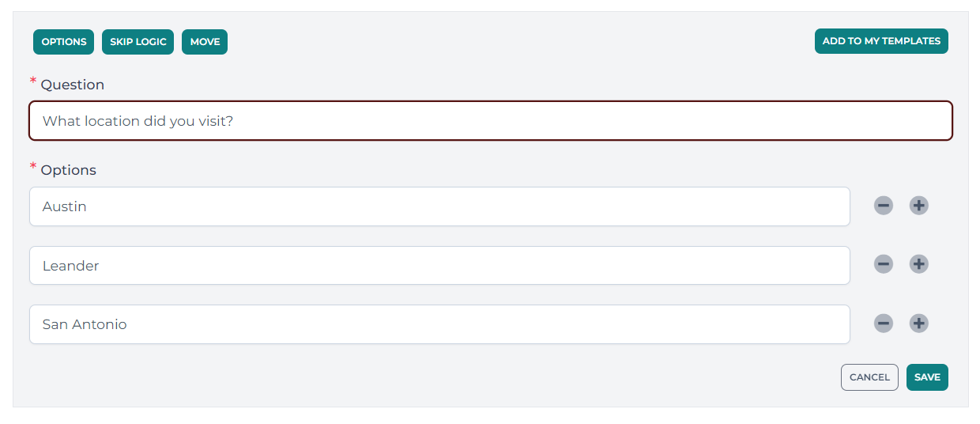
Task: Remove the Leander option with minus icon
Action: pyautogui.click(x=884, y=264)
